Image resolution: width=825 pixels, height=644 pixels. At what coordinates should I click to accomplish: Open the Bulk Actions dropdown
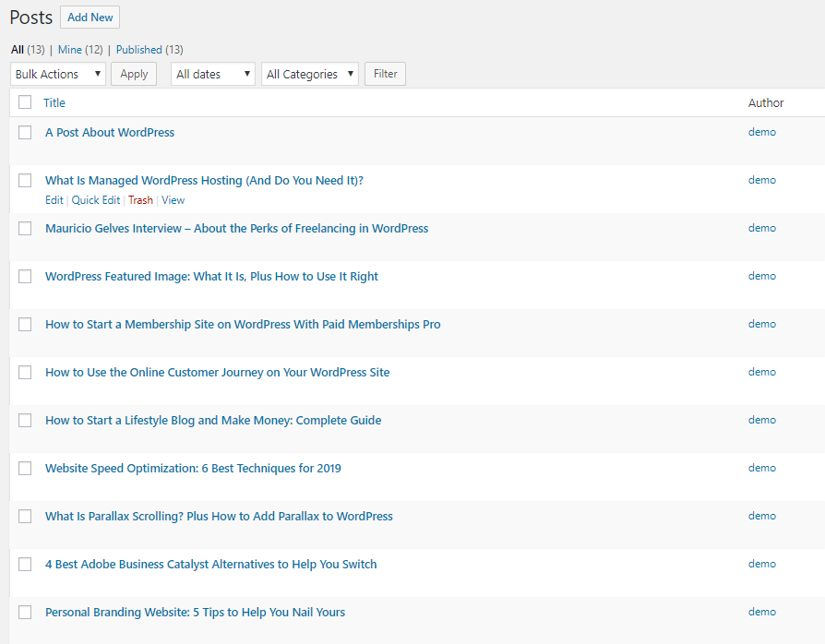point(57,73)
